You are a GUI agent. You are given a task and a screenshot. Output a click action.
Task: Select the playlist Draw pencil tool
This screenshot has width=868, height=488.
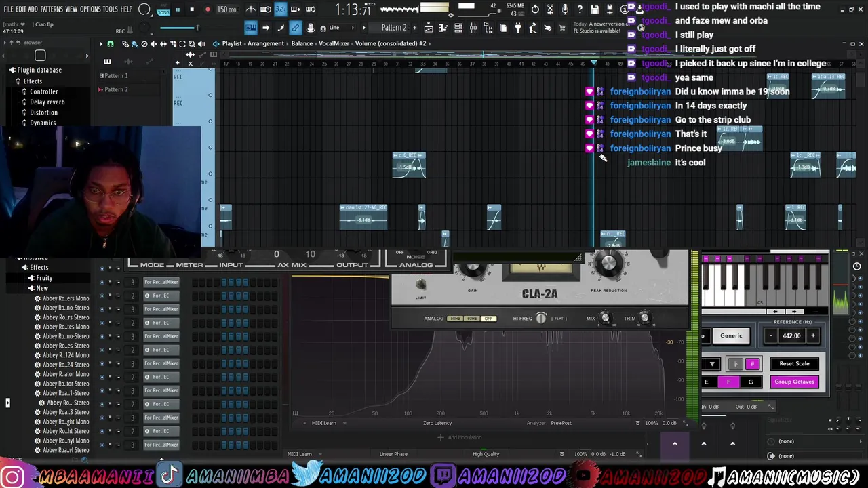pos(125,44)
